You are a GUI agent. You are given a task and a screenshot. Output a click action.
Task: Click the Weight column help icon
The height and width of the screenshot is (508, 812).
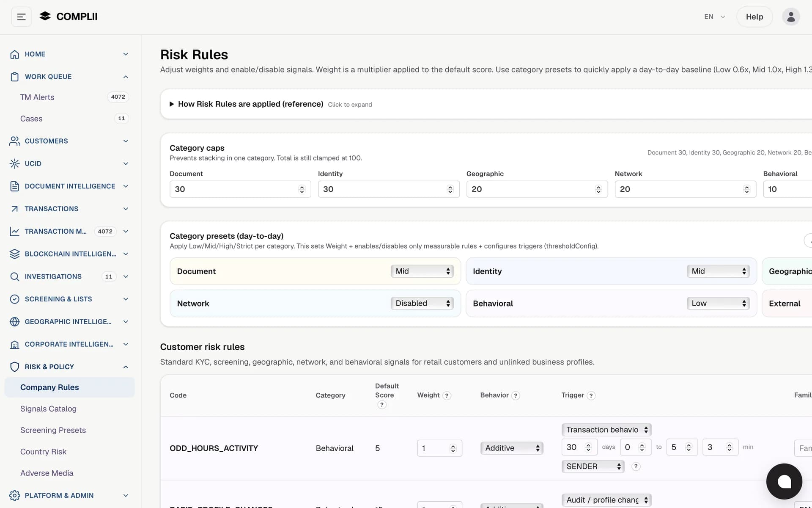(x=447, y=395)
